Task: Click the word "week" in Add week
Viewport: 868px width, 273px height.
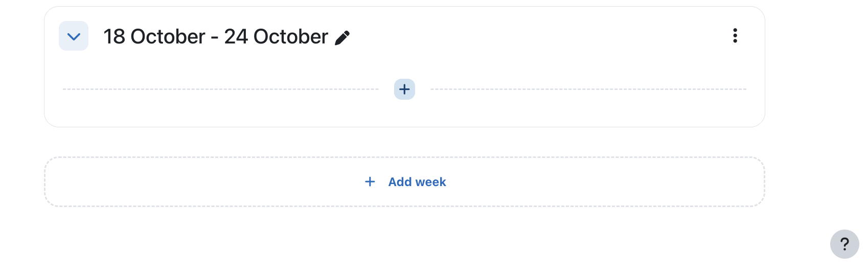Action: [431, 182]
